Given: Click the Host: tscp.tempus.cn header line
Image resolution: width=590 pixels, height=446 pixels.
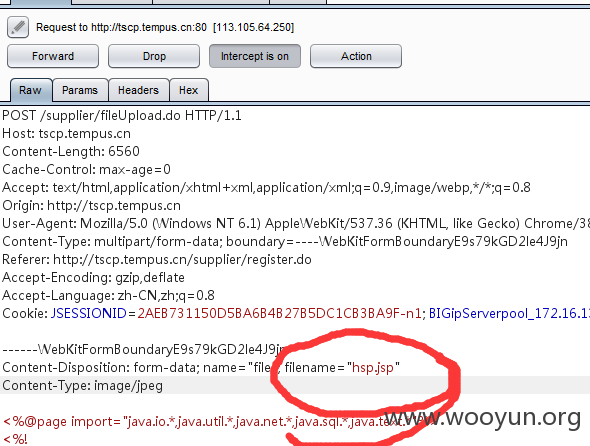Looking at the screenshot, I should pos(67,133).
